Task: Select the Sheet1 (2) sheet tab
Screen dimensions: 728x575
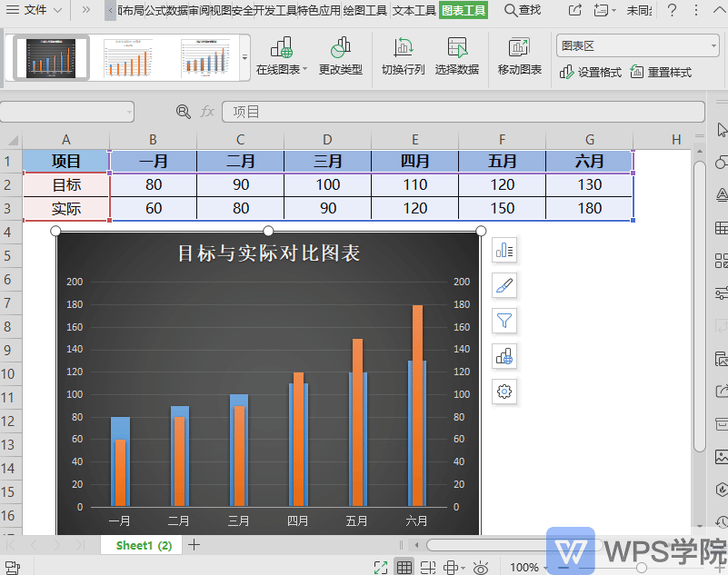Action: click(x=144, y=545)
